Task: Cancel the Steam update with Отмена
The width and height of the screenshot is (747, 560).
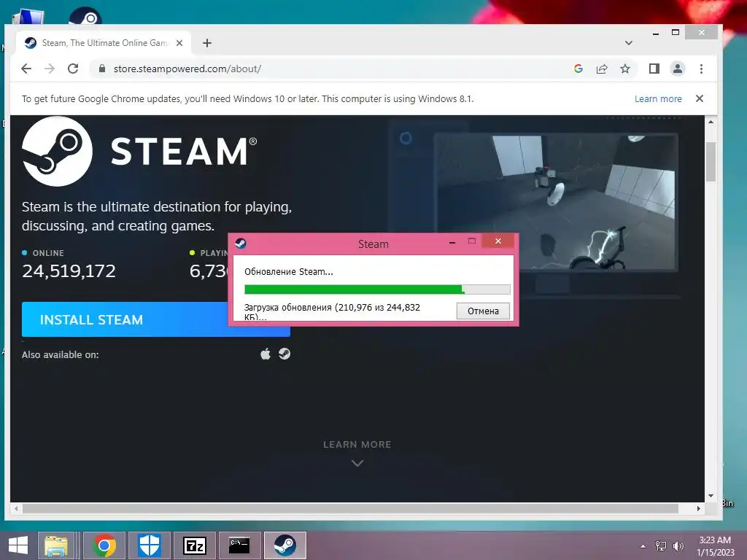Action: coord(483,311)
